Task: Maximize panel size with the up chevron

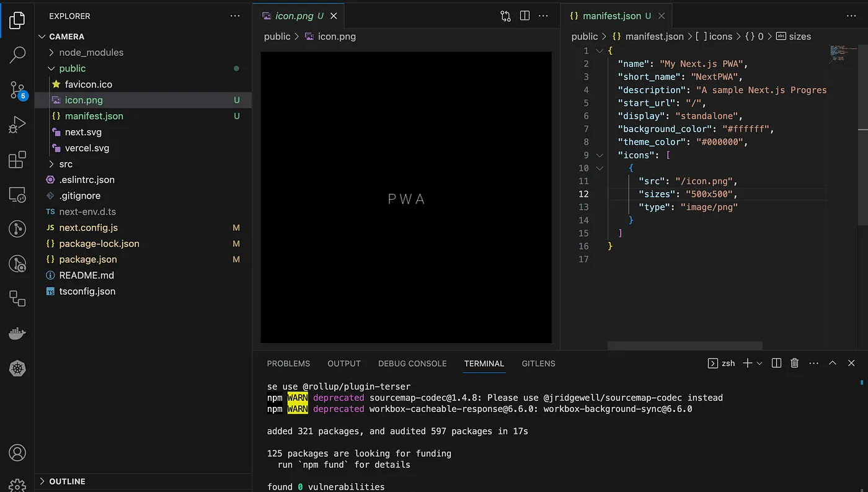Action: [x=833, y=363]
